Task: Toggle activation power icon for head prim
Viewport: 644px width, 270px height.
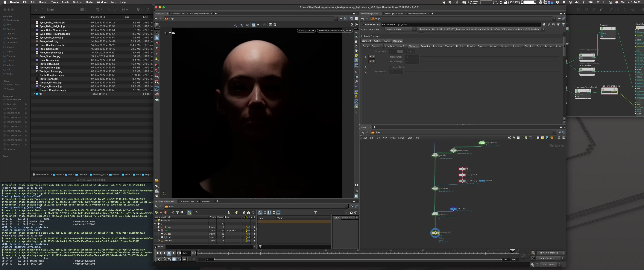Action: coord(247,230)
